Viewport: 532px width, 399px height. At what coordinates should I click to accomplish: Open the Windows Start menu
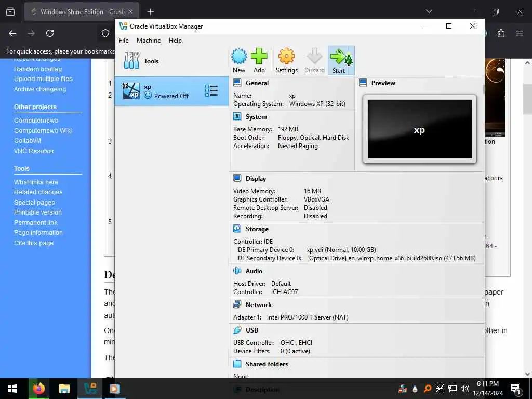(12, 389)
